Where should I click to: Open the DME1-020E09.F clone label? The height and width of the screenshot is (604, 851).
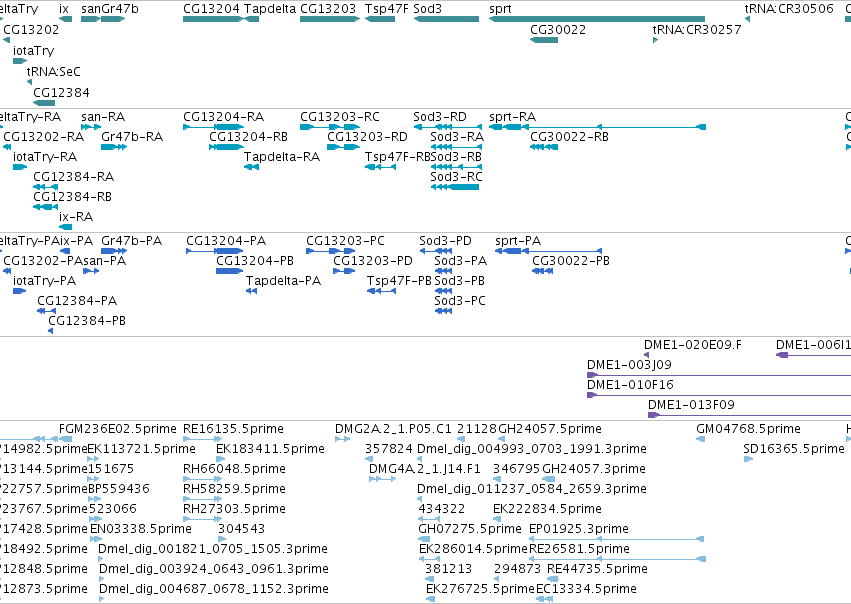tap(693, 345)
